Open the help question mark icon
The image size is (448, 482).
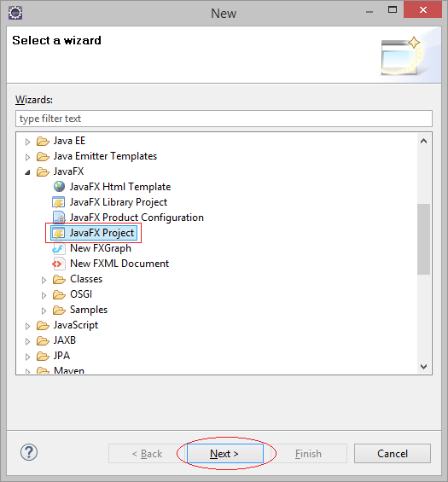coord(29,452)
